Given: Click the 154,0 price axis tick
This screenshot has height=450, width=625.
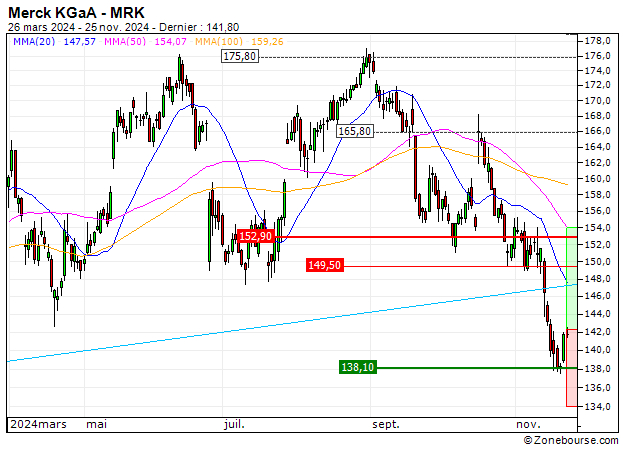Looking at the screenshot, I should click(598, 228).
